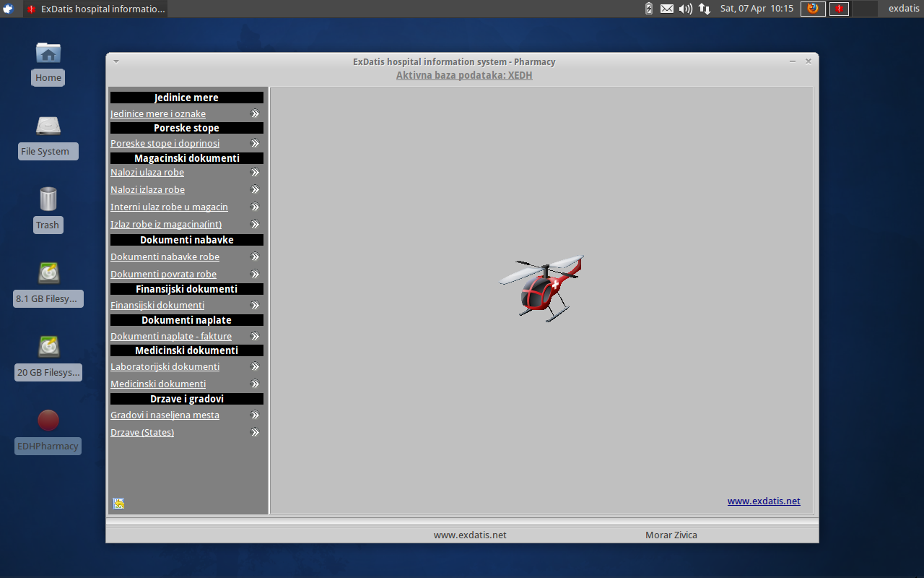Viewport: 924px width, 578px height.
Task: Click the Firefox icon in the top panel
Action: [x=813, y=9]
